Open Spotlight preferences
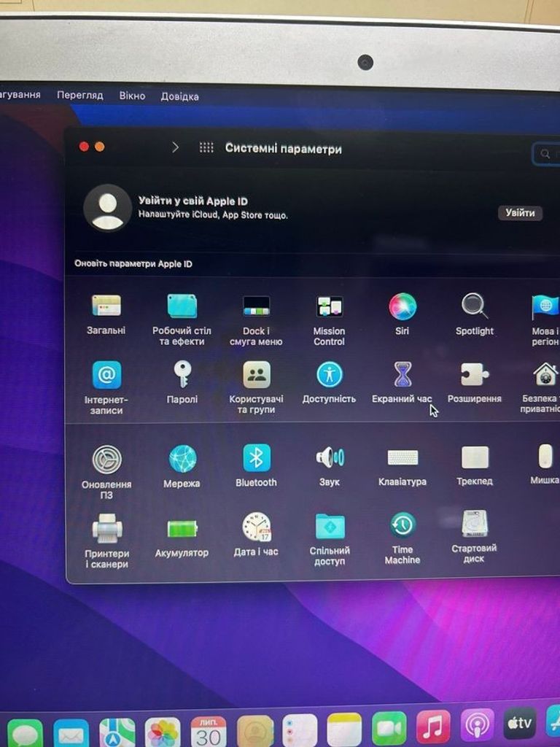Image resolution: width=560 pixels, height=747 pixels. 475,307
